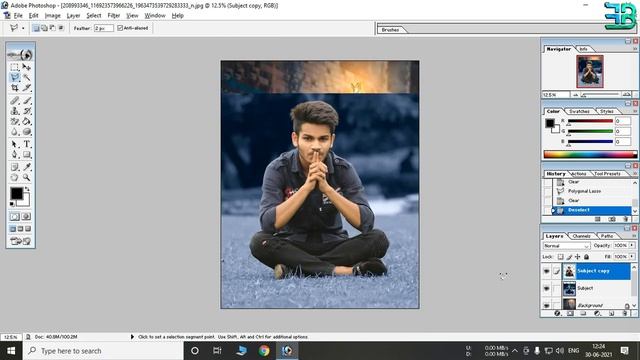This screenshot has height=360, width=640.
Task: Toggle lock position icon
Action: pyautogui.click(x=578, y=257)
